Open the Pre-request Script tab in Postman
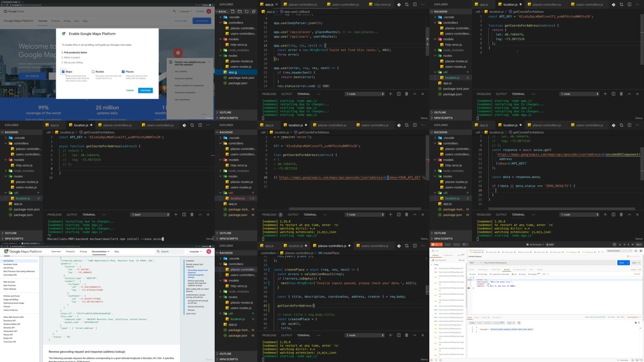 pos(519,270)
